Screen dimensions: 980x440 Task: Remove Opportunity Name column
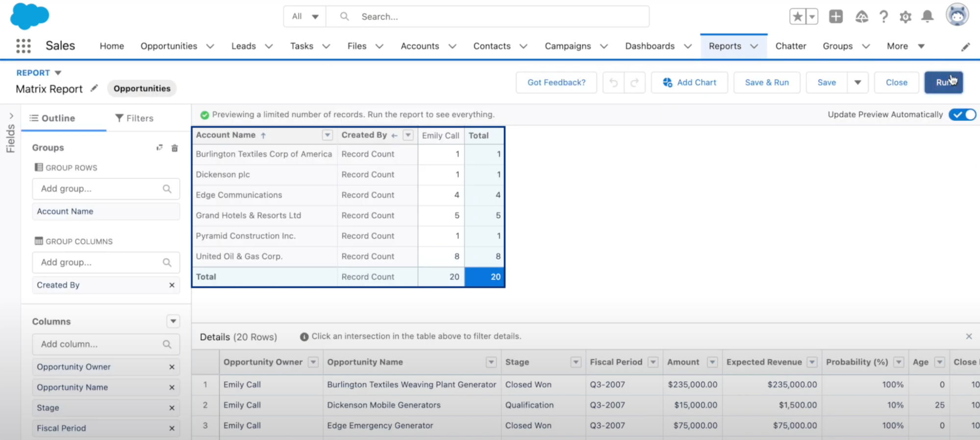(x=172, y=388)
